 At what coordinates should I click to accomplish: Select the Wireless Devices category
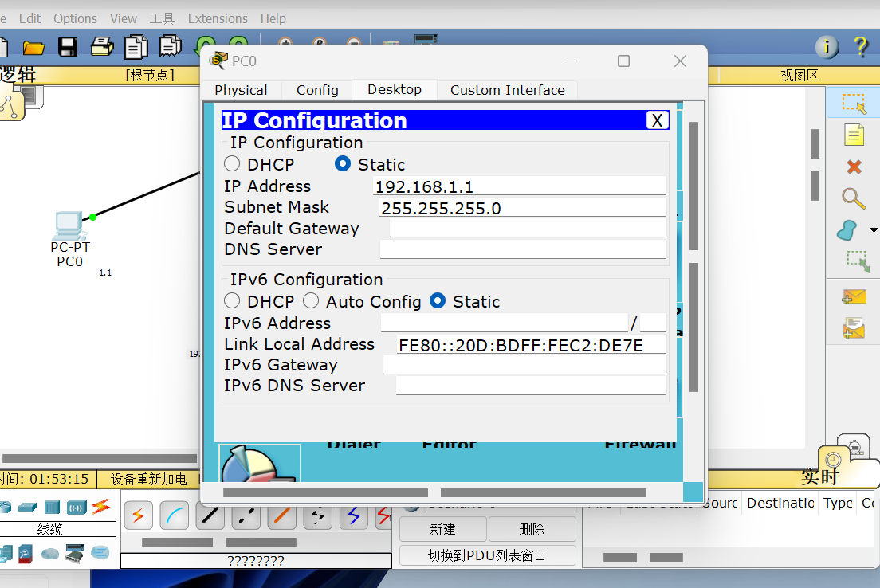tap(77, 508)
